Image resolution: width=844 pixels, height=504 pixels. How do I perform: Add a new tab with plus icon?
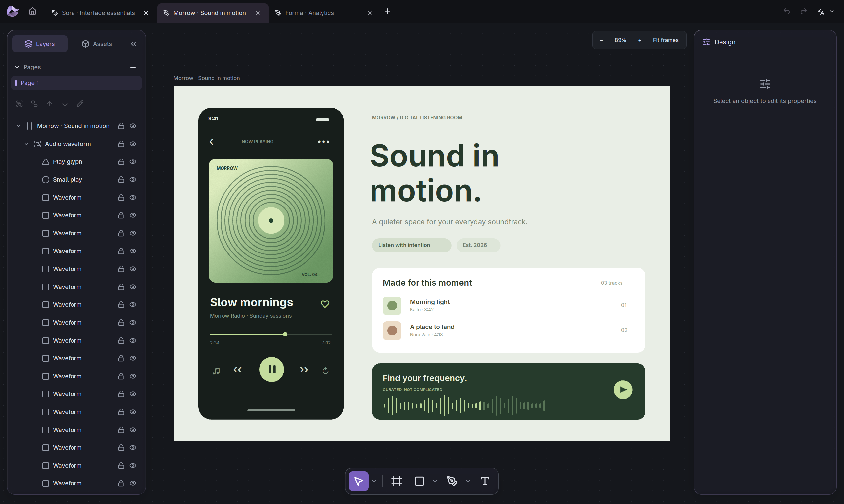click(387, 11)
